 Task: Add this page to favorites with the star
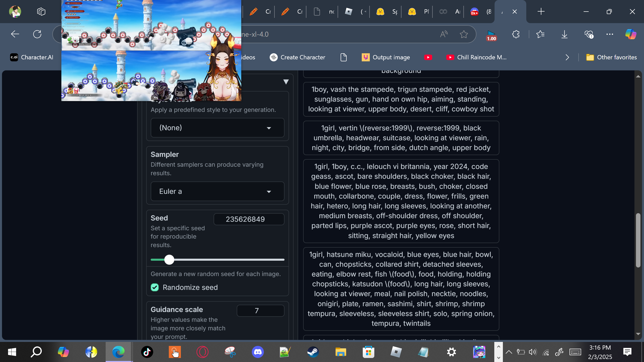click(x=464, y=34)
